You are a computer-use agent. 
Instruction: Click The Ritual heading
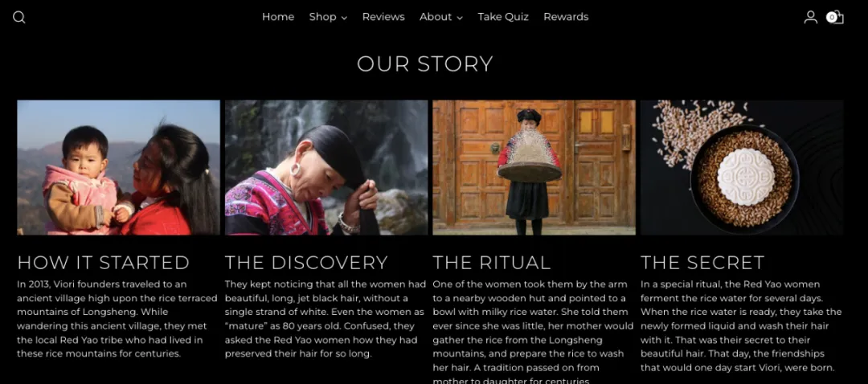point(492,262)
